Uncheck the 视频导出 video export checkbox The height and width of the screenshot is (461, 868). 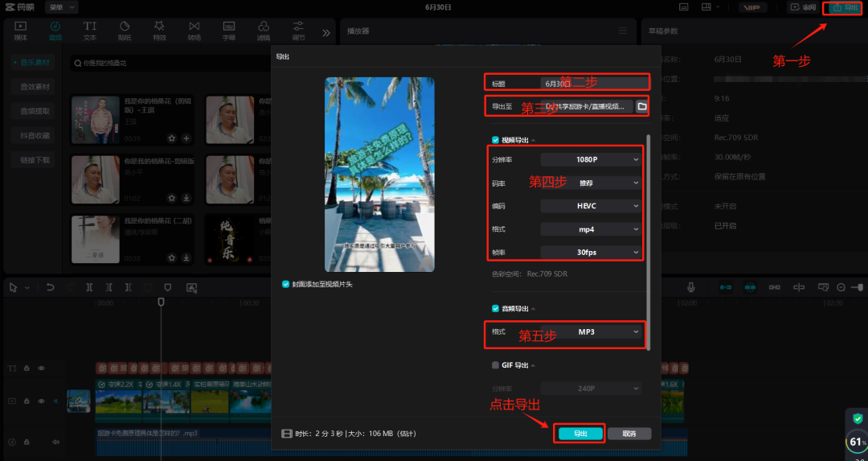coord(495,140)
